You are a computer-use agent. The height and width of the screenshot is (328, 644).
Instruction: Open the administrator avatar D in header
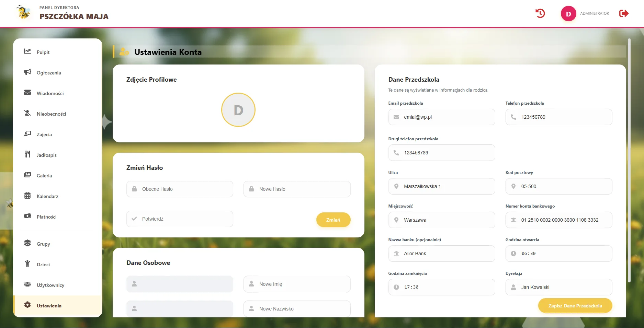pyautogui.click(x=568, y=14)
